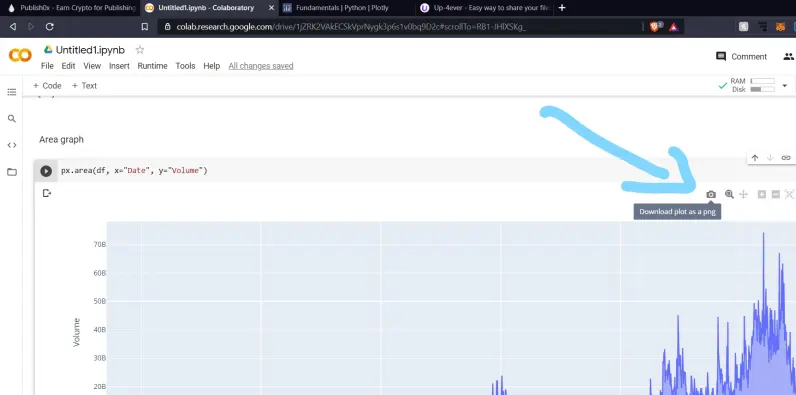Switch to the Up-4ever browser tab
The height and width of the screenshot is (395, 796).
click(x=485, y=8)
